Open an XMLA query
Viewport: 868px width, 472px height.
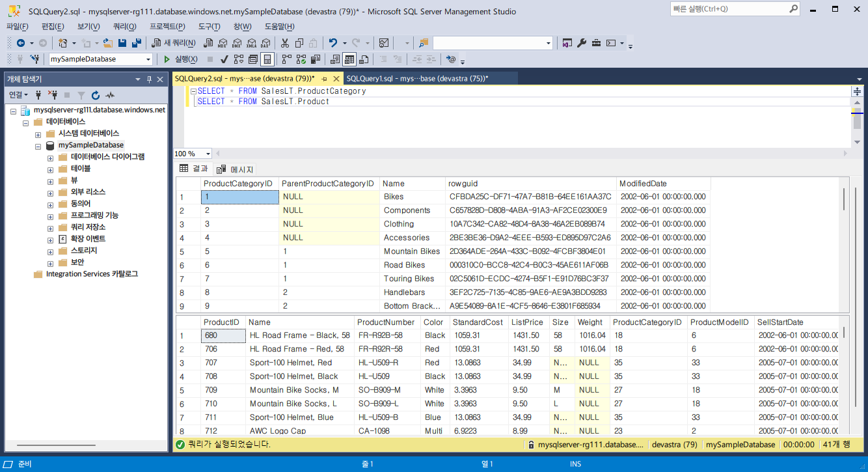tap(251, 43)
